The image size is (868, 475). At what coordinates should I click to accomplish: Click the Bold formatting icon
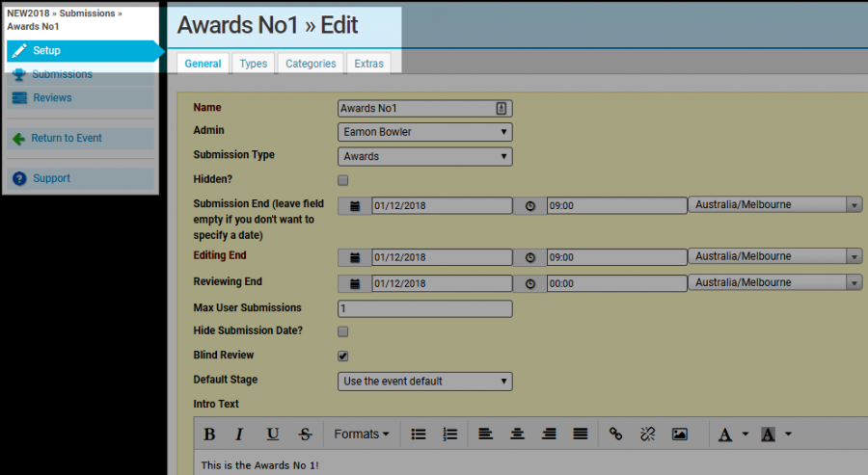pyautogui.click(x=209, y=435)
